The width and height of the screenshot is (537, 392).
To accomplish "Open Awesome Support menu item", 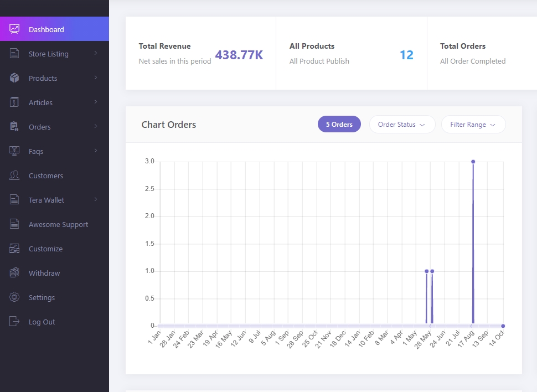I will (58, 224).
